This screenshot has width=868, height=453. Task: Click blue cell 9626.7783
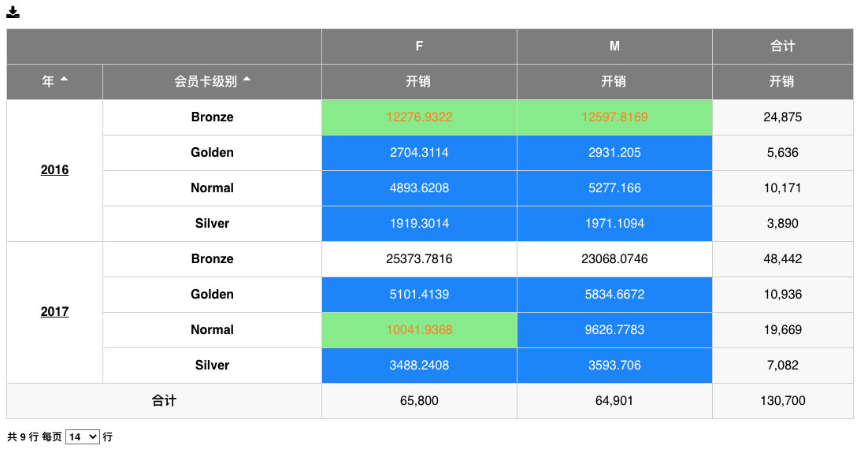(x=614, y=330)
